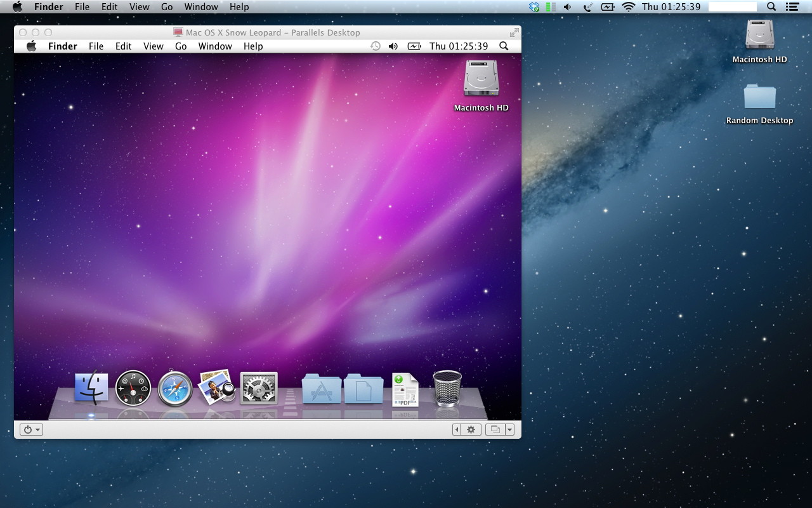The width and height of the screenshot is (812, 508).
Task: Click the Preview app icon in the dock
Action: point(217,388)
